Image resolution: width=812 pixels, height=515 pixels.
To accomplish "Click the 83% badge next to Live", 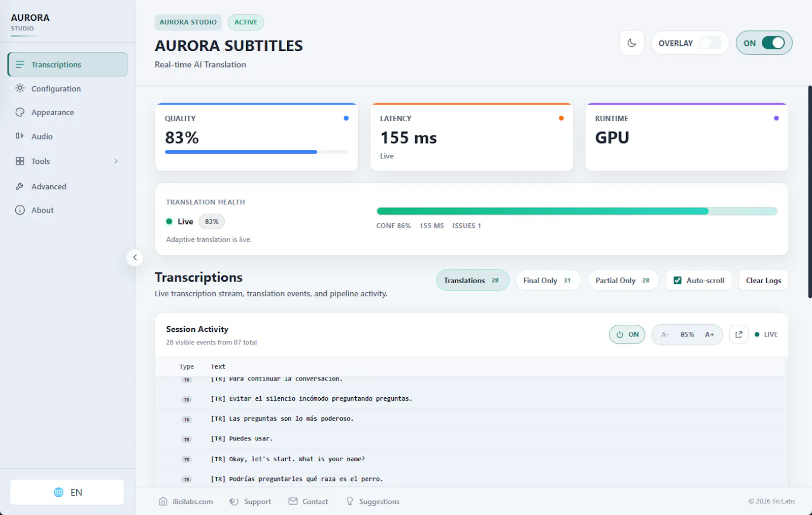I will click(212, 221).
